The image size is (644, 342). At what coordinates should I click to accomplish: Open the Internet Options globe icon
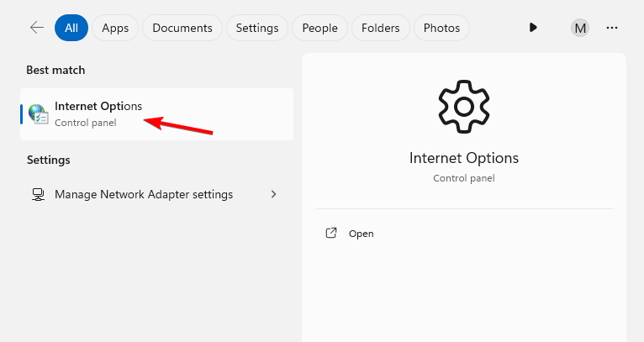(x=38, y=113)
